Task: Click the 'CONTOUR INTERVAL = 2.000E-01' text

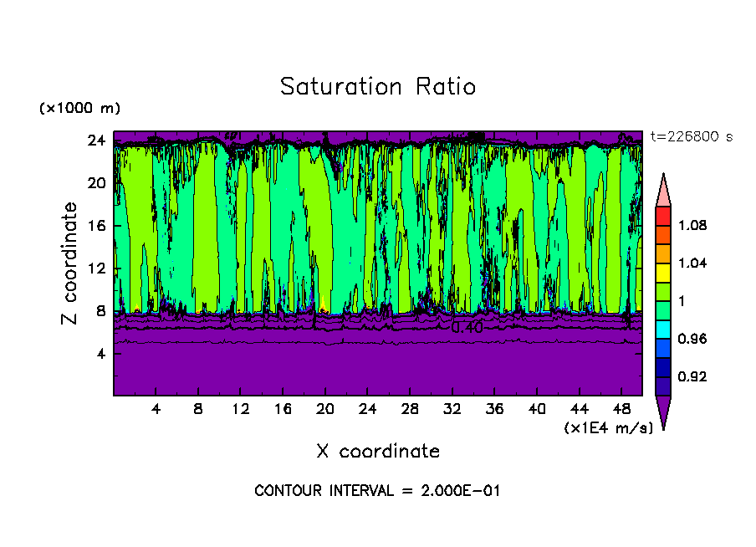Action: coord(377,491)
